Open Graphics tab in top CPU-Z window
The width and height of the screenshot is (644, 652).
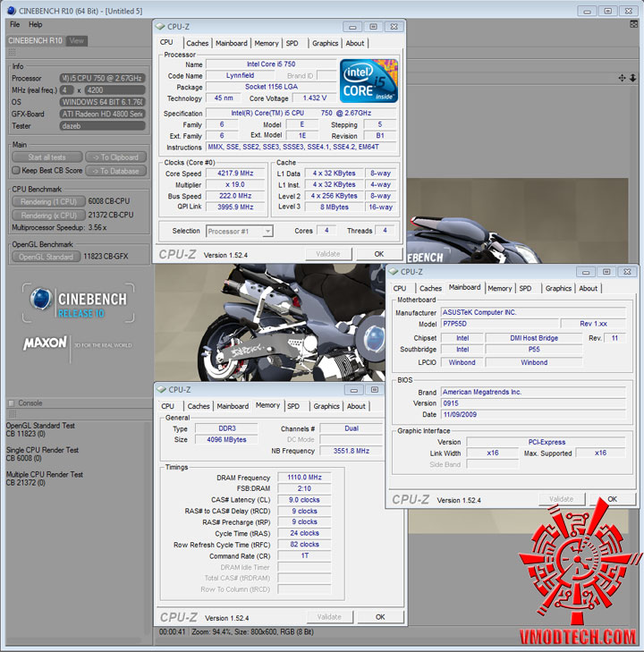tap(325, 43)
